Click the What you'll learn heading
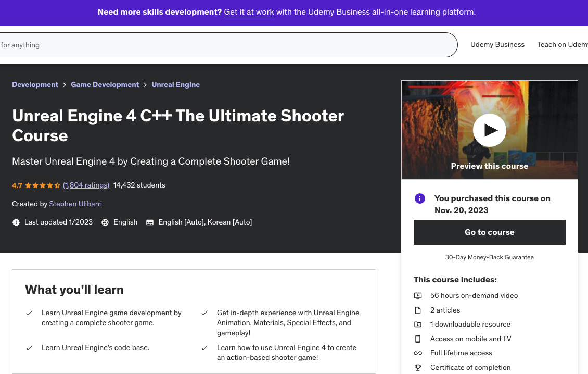Viewport: 588px width, 374px height. (x=74, y=290)
